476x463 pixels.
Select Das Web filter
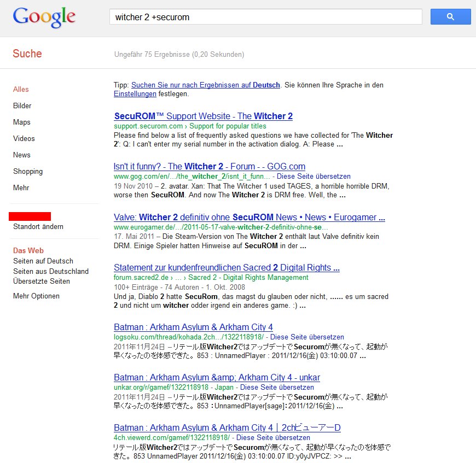(28, 250)
